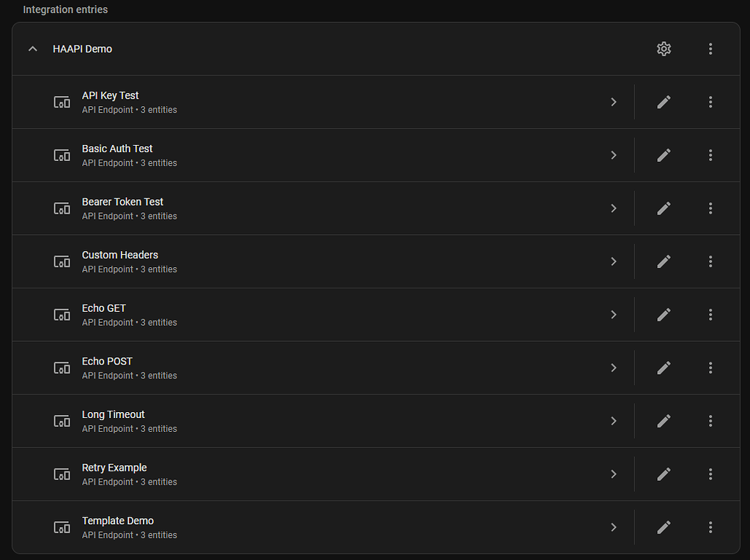Edit the Custom Headers entry
Screen dimensions: 750x560
pos(664,261)
